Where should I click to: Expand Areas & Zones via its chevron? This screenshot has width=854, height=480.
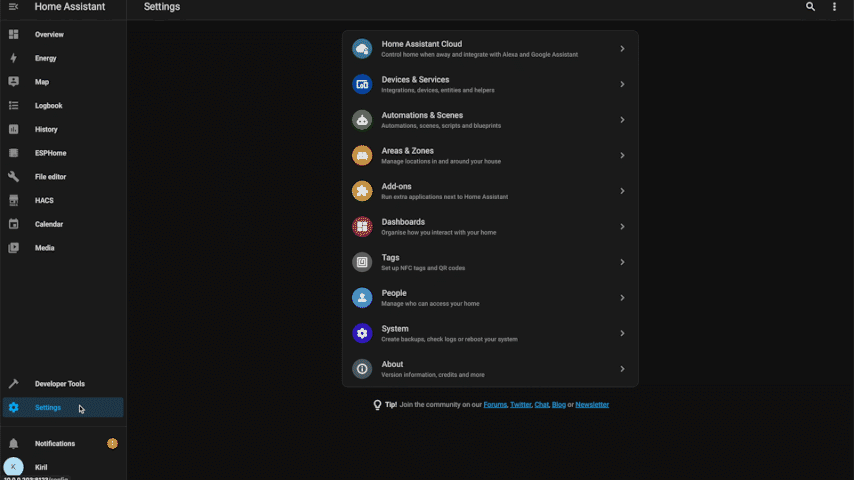click(x=622, y=155)
